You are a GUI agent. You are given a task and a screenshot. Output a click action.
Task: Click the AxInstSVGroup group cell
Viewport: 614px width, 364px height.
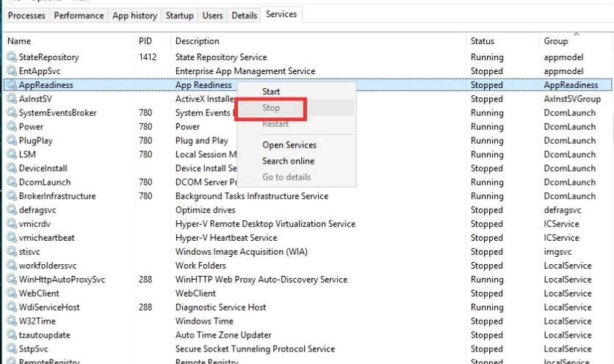[x=572, y=99]
